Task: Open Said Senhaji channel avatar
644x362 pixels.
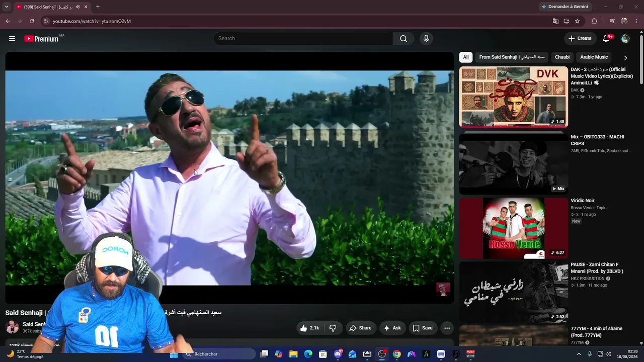Action: click(x=12, y=327)
